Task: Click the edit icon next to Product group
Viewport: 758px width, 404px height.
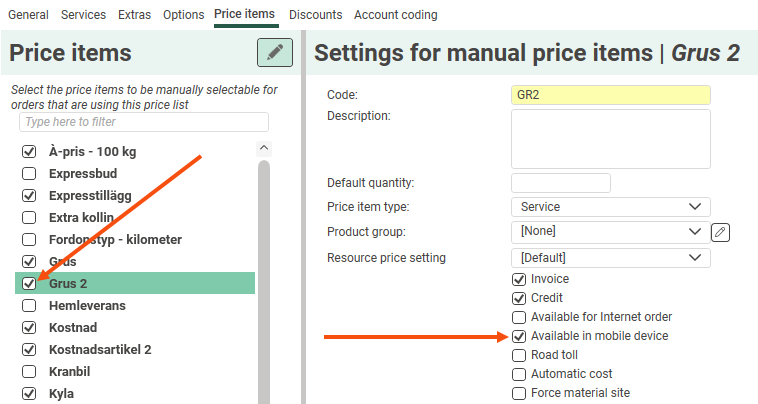Action: pyautogui.click(x=721, y=232)
